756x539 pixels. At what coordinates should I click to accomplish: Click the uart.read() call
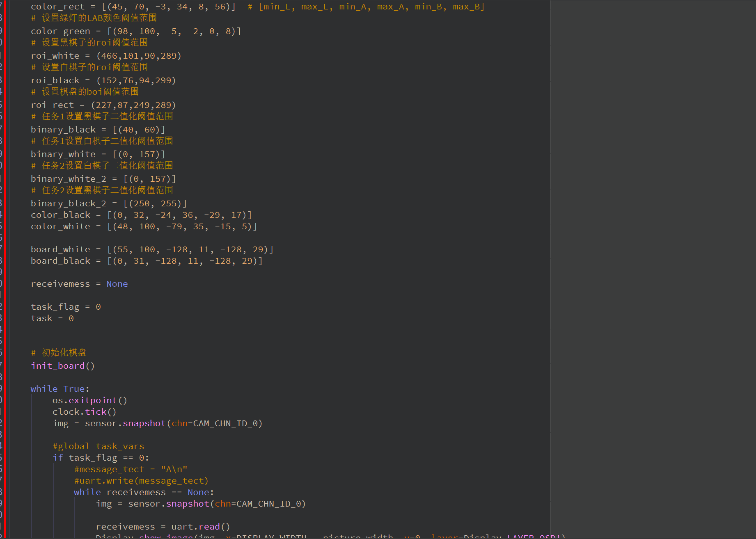pyautogui.click(x=200, y=527)
